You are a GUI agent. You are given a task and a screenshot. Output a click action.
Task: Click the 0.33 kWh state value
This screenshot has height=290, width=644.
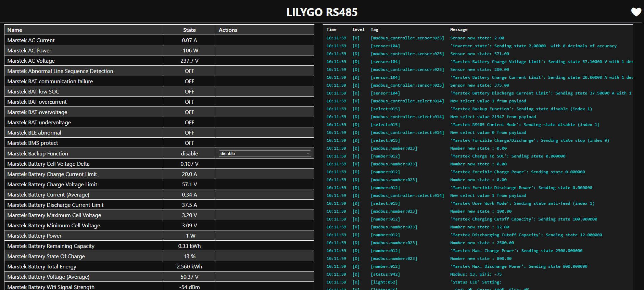189,246
